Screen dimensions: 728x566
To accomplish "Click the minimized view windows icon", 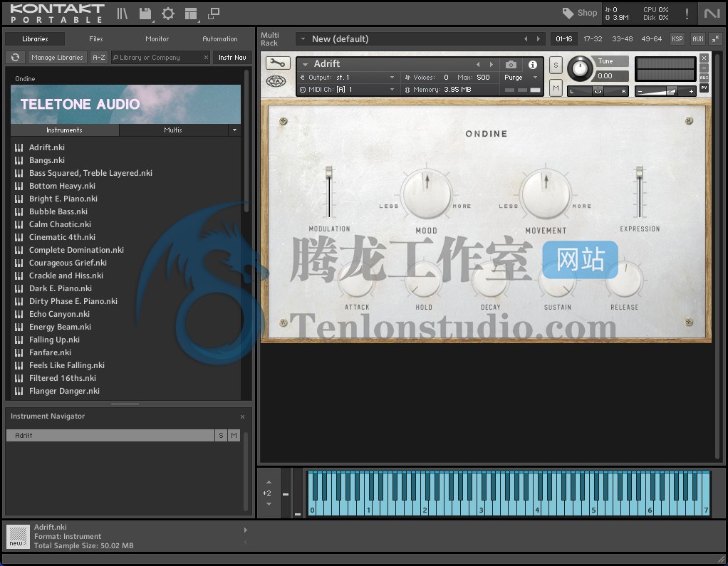I will (214, 14).
